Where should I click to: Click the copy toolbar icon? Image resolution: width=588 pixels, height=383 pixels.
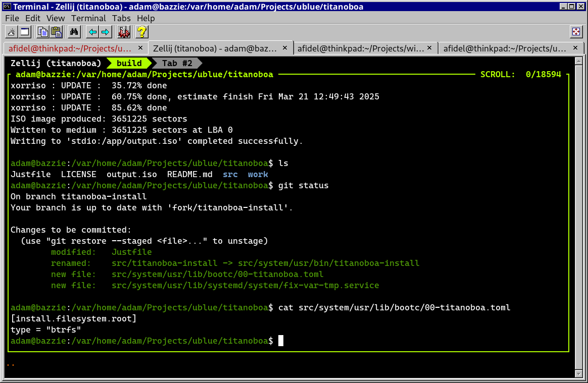click(43, 32)
